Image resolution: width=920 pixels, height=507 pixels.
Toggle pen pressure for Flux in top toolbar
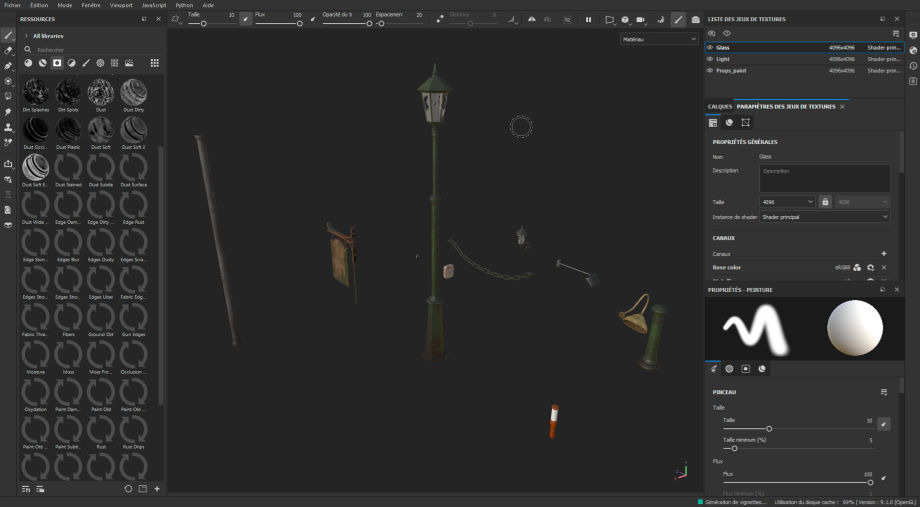(312, 19)
